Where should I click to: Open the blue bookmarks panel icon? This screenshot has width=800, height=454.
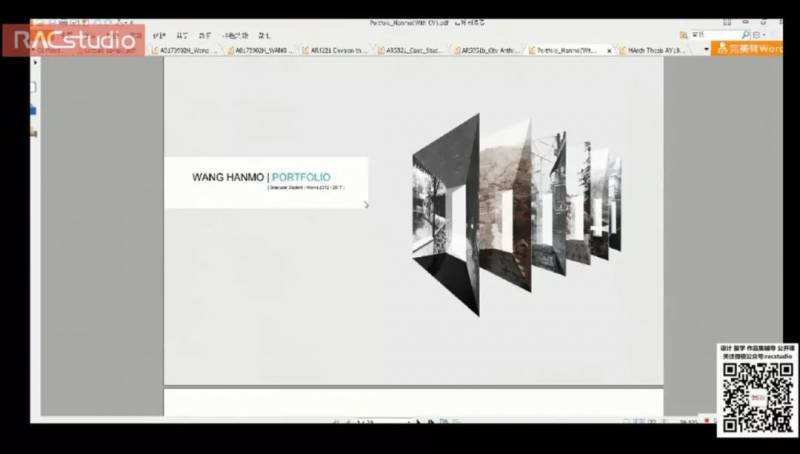tap(35, 110)
